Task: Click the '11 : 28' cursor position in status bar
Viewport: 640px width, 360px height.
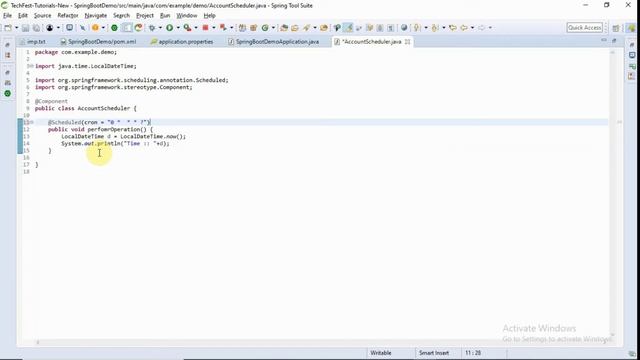Action: click(473, 353)
